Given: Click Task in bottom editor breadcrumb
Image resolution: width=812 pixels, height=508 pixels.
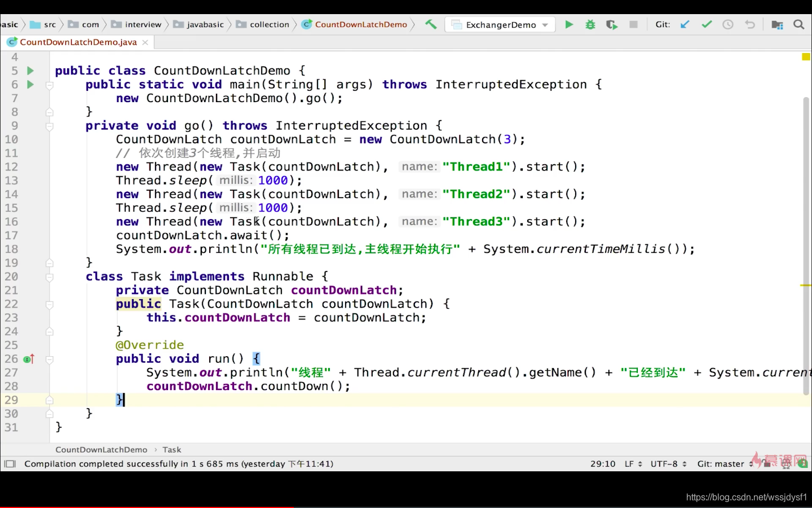Looking at the screenshot, I should click(x=172, y=450).
